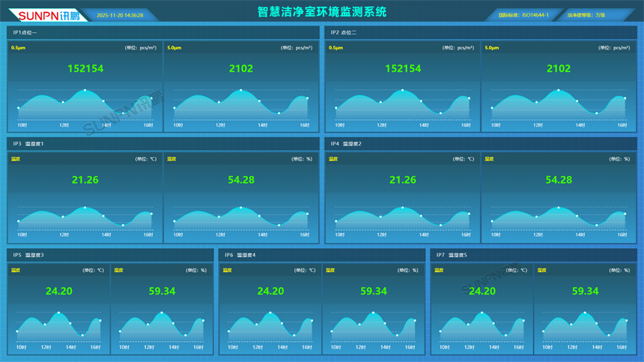
Task: Click the date and time display 2025-11-20
Action: coord(118,15)
